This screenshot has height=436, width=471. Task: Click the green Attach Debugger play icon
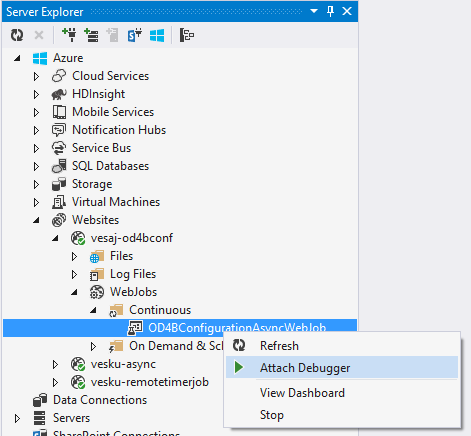pos(239,367)
